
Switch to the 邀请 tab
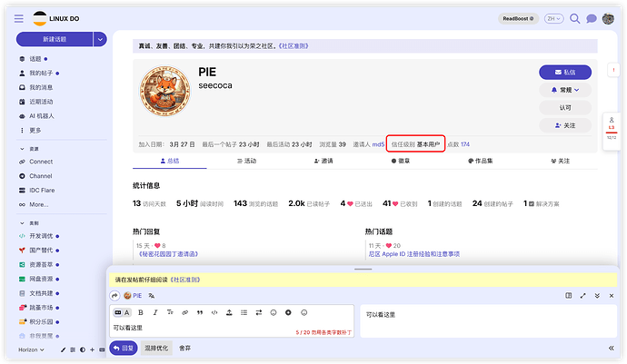click(x=323, y=161)
